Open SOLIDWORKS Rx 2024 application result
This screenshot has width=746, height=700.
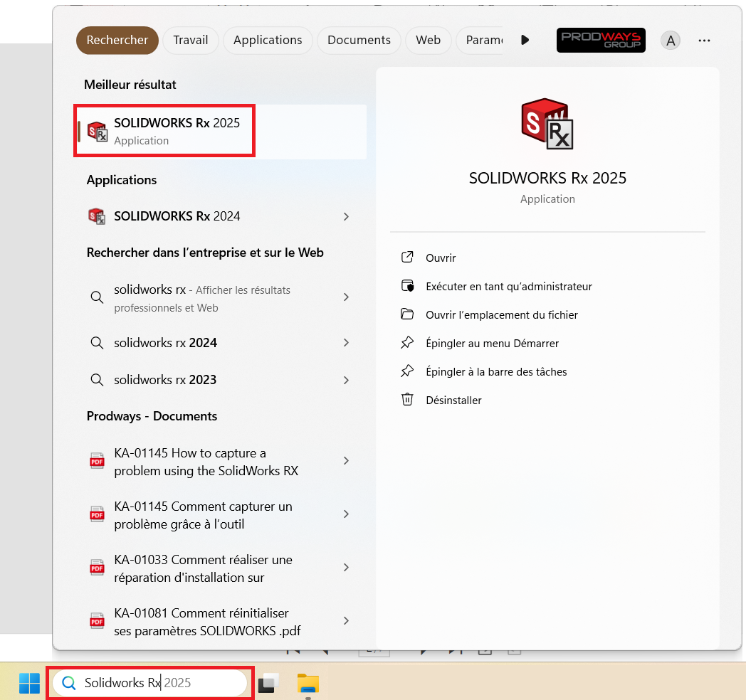220,216
